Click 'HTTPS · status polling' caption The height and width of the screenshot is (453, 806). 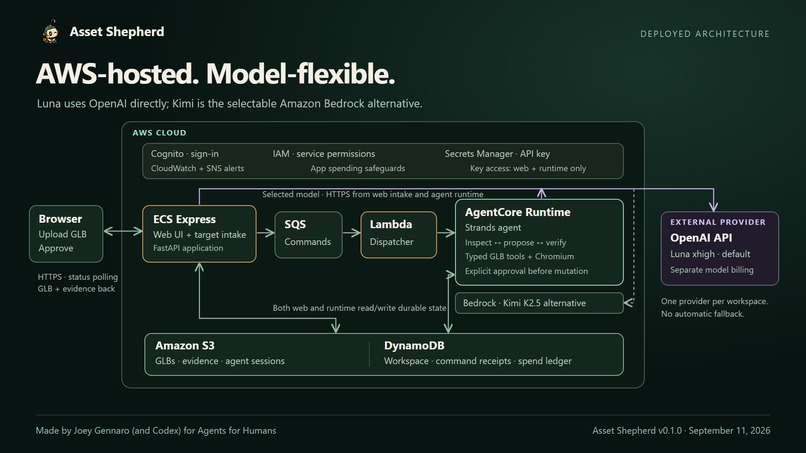click(x=78, y=277)
